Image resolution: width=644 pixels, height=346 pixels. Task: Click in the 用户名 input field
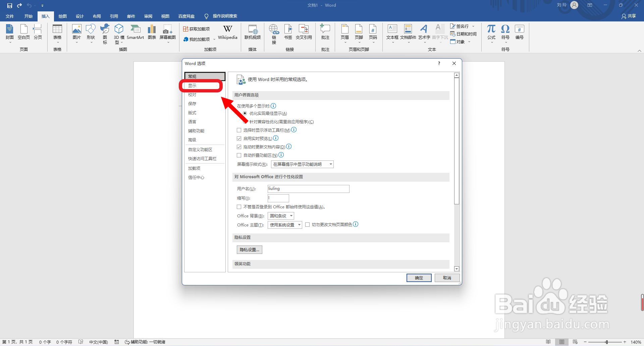click(309, 189)
